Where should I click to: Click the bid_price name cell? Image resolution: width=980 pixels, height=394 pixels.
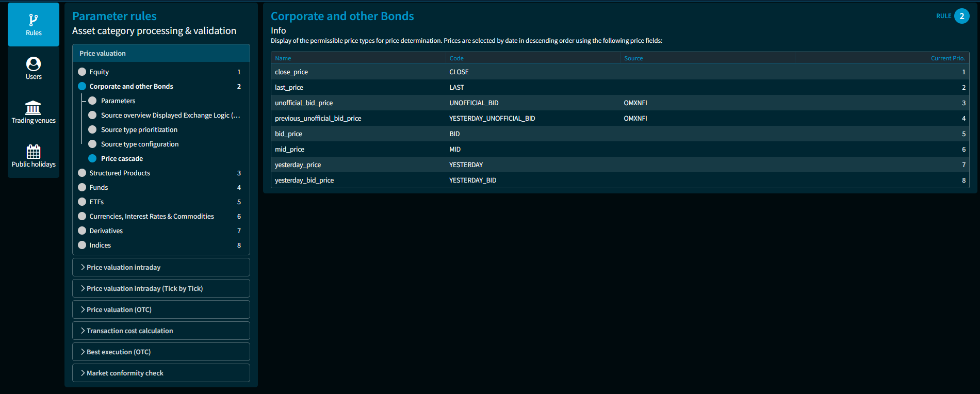288,134
